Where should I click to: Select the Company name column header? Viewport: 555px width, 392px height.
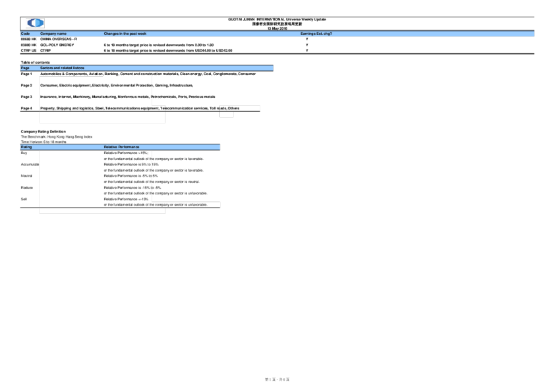(53, 33)
